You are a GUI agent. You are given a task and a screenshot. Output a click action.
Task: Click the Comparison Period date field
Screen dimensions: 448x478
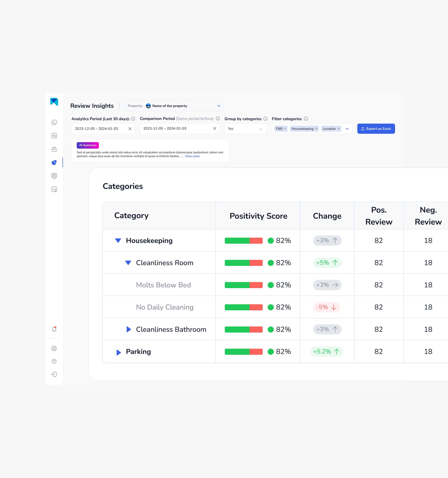[x=180, y=128]
